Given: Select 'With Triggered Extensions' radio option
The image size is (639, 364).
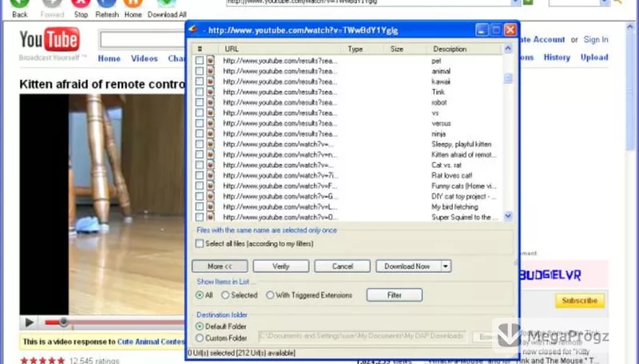Looking at the screenshot, I should pos(270,295).
